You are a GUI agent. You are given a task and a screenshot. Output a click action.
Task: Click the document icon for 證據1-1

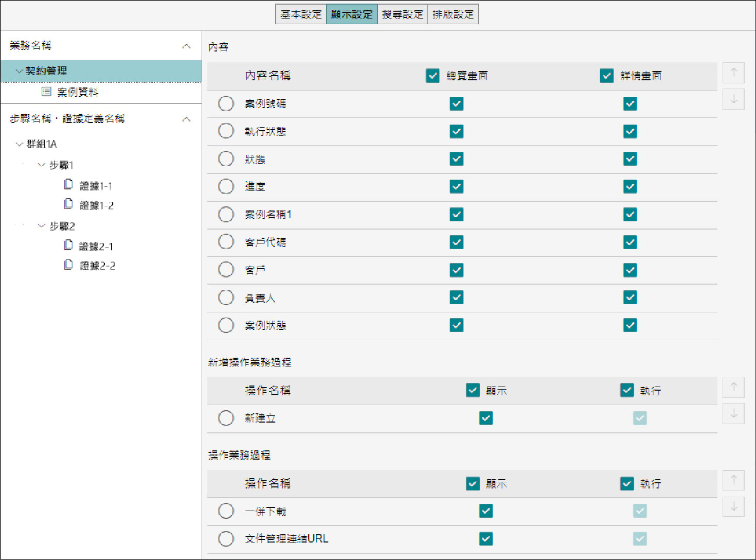[68, 185]
